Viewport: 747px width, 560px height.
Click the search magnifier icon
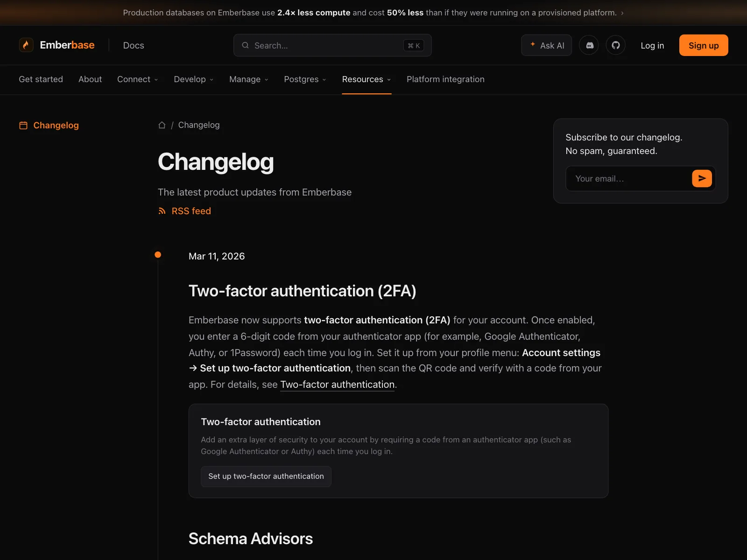pos(245,45)
